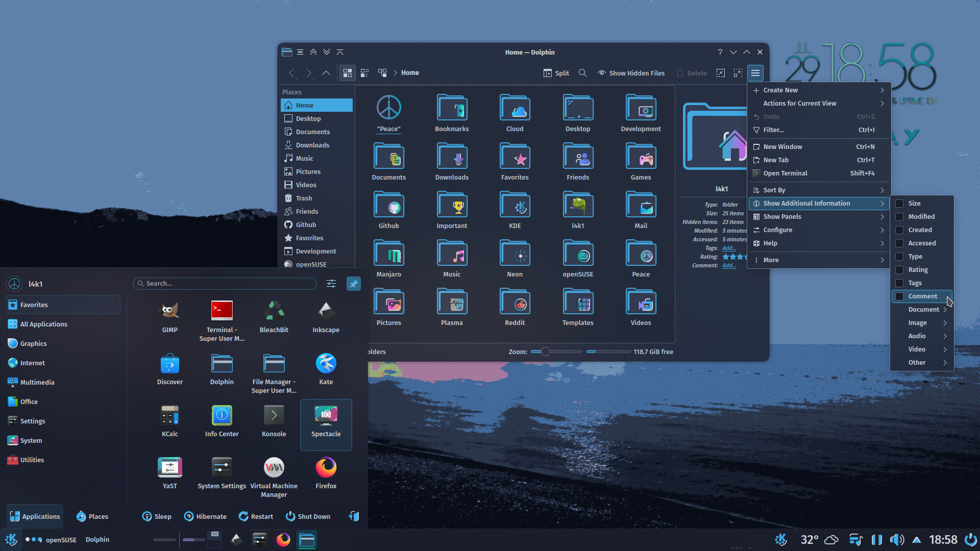
Task: Expand the Video submenu
Action: 922,349
